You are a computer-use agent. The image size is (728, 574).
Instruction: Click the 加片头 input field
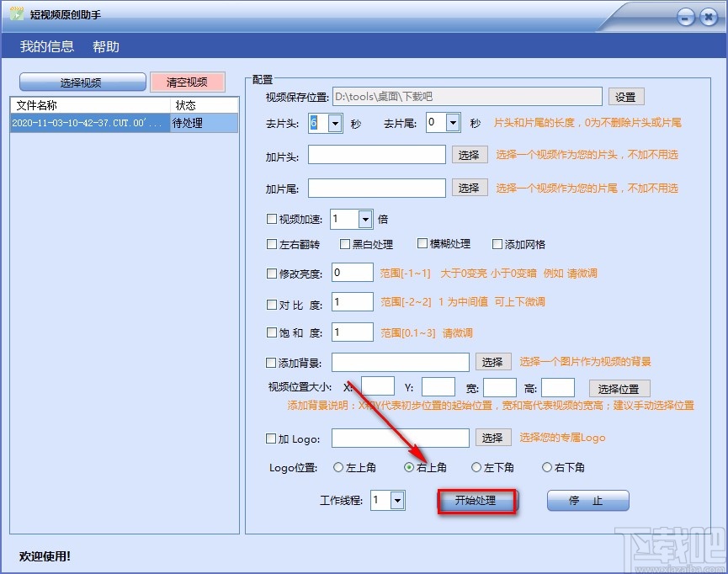point(377,155)
